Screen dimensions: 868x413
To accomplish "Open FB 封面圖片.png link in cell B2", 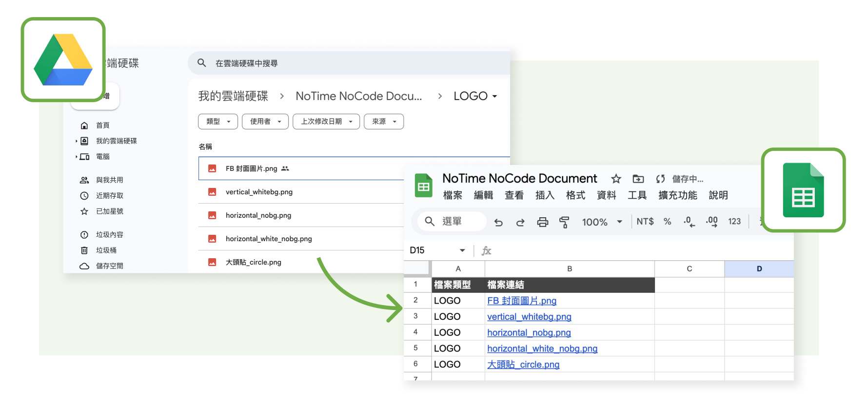I will [522, 301].
